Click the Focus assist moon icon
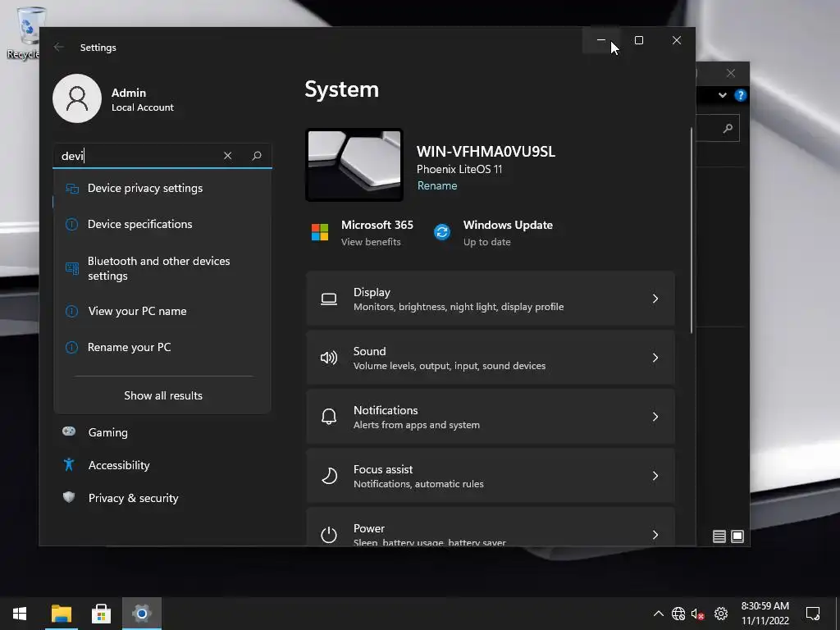The width and height of the screenshot is (840, 630). pyautogui.click(x=329, y=476)
